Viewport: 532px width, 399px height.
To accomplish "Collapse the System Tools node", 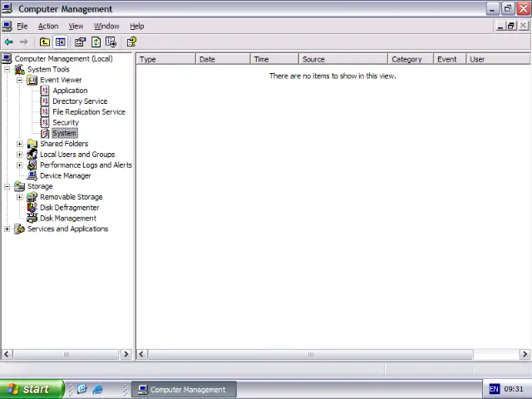I will 7,70.
